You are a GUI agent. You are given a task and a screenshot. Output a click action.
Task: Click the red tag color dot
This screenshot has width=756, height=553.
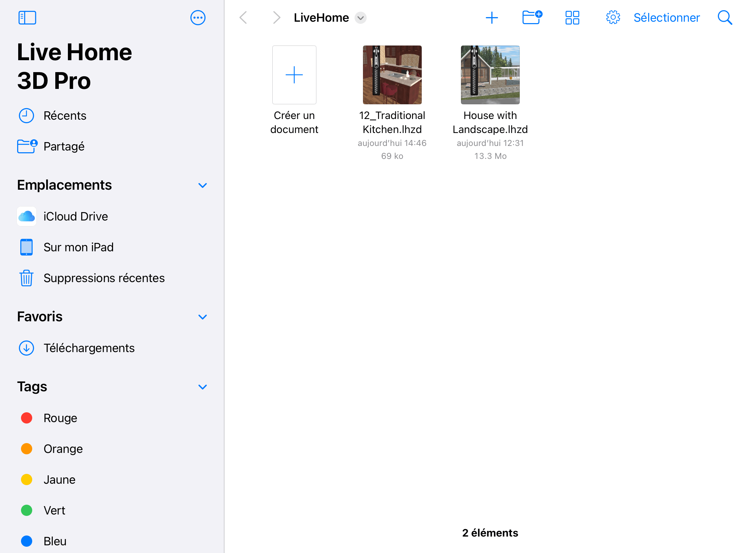point(27,418)
